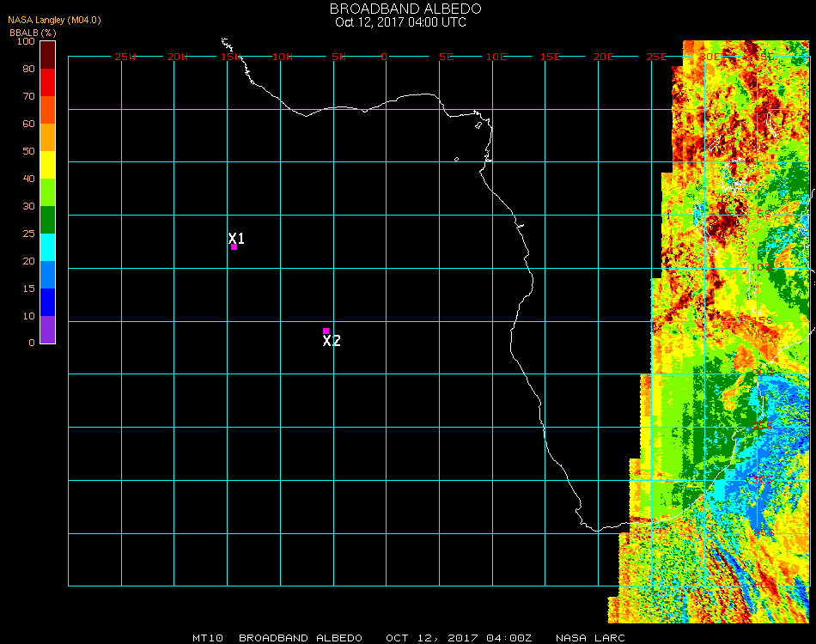Click the legend value 0
This screenshot has width=816, height=644.
coord(32,343)
